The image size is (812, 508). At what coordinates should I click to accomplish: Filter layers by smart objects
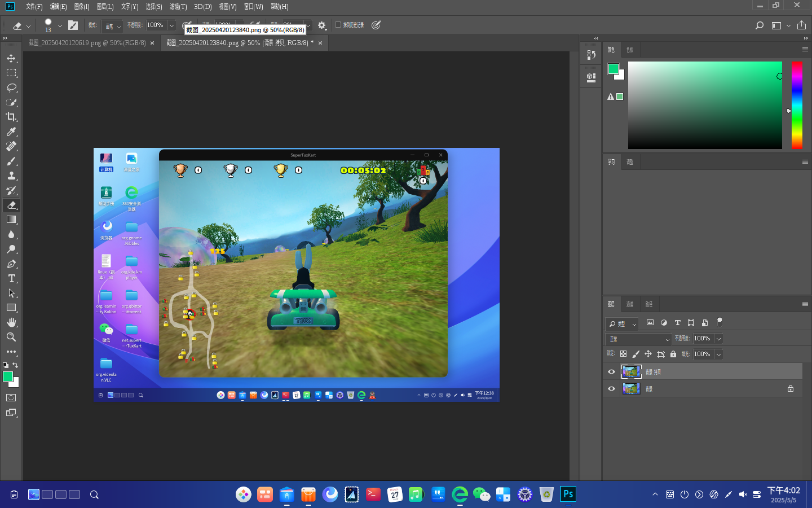704,323
